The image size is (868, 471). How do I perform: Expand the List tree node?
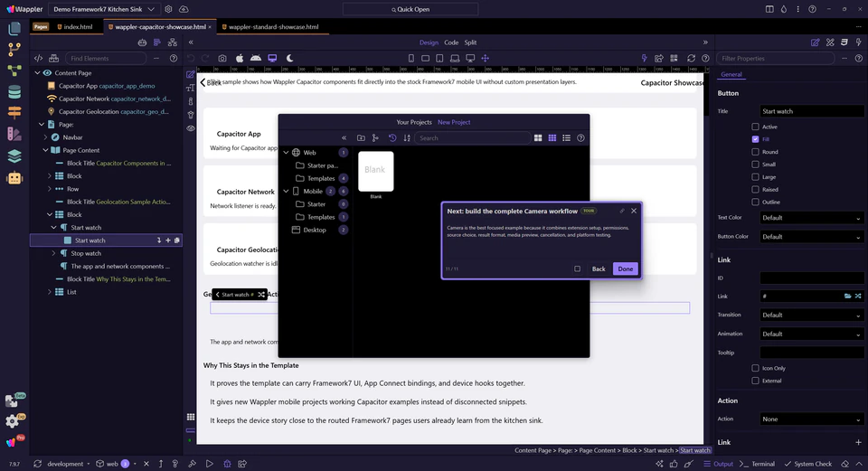(x=49, y=292)
